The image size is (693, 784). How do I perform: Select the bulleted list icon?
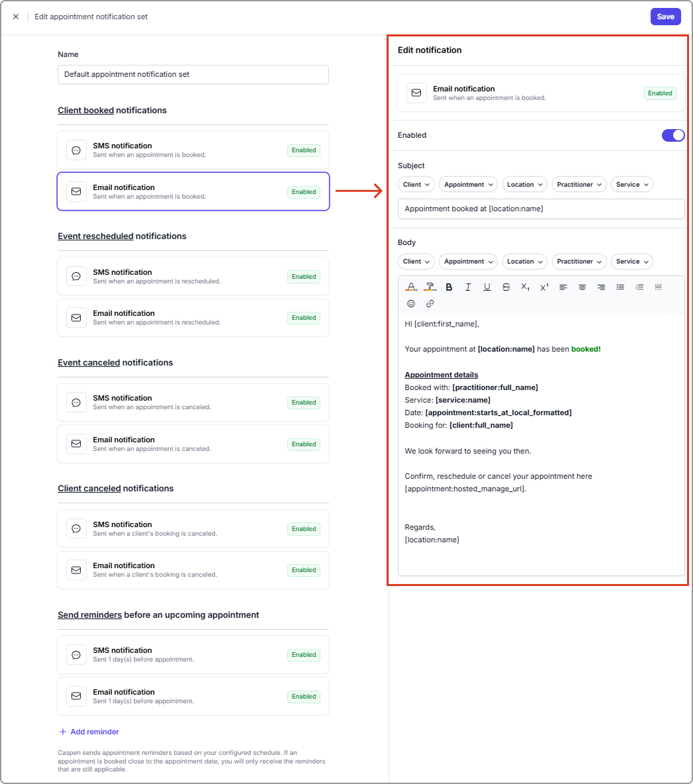pos(620,287)
